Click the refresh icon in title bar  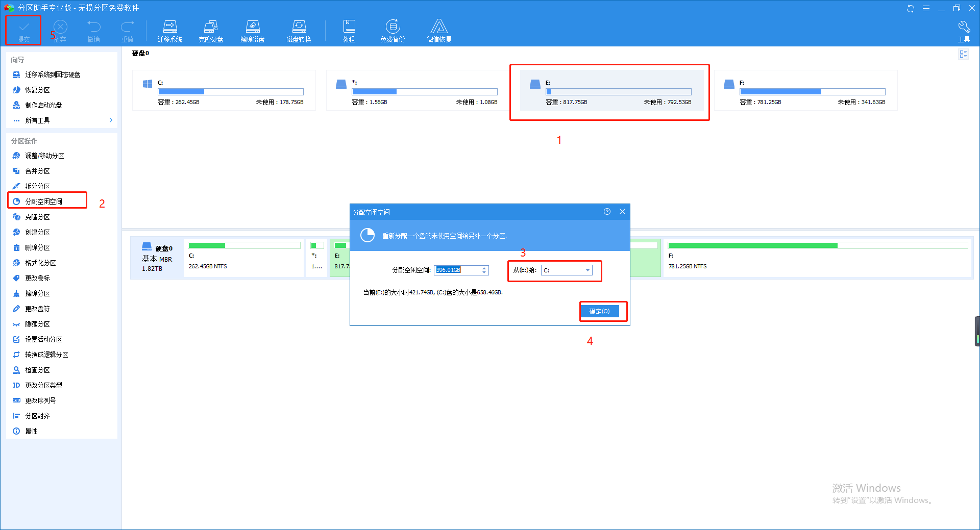point(910,8)
